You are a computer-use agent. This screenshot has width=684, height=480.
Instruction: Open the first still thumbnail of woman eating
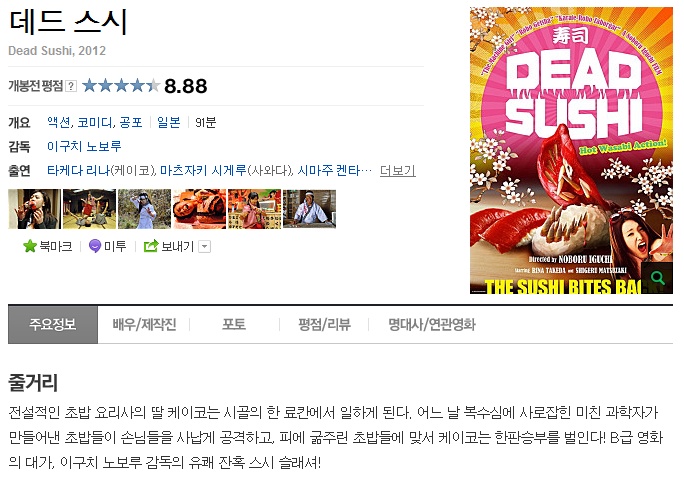click(x=35, y=209)
